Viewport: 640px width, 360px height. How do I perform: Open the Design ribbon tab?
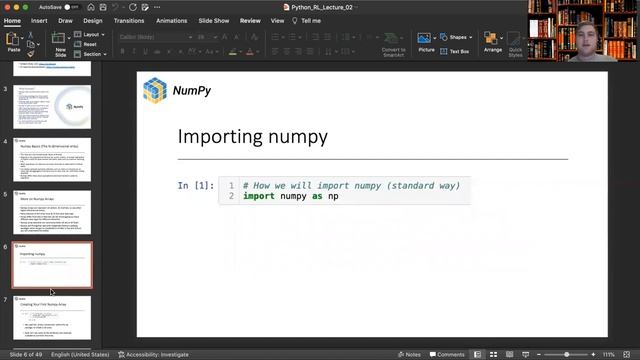coord(93,21)
